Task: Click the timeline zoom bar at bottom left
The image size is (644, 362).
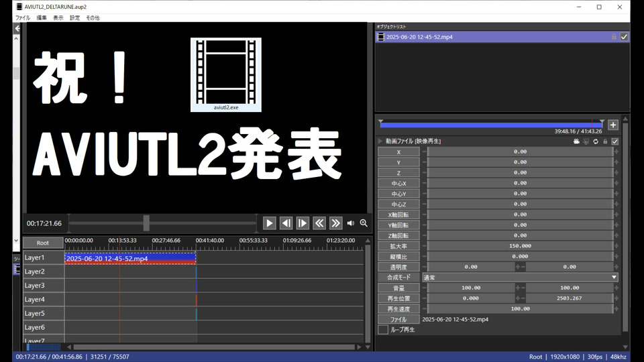Action: [x=44, y=347]
